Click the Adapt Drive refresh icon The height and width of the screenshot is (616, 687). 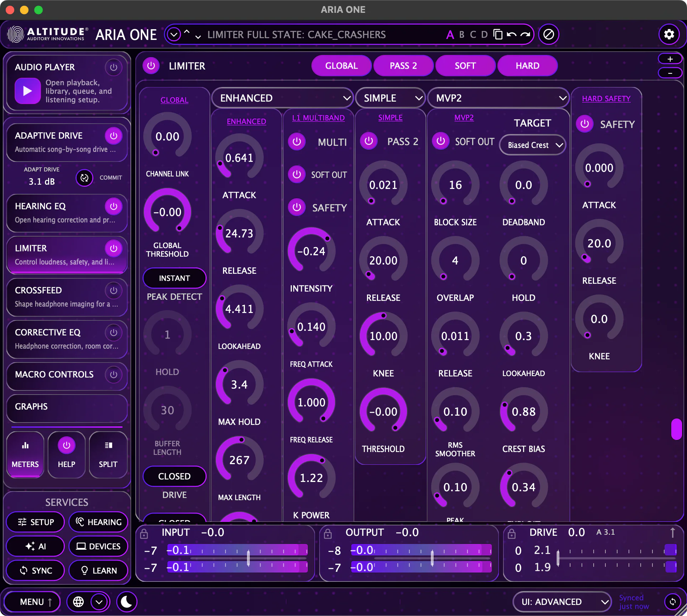pos(84,178)
